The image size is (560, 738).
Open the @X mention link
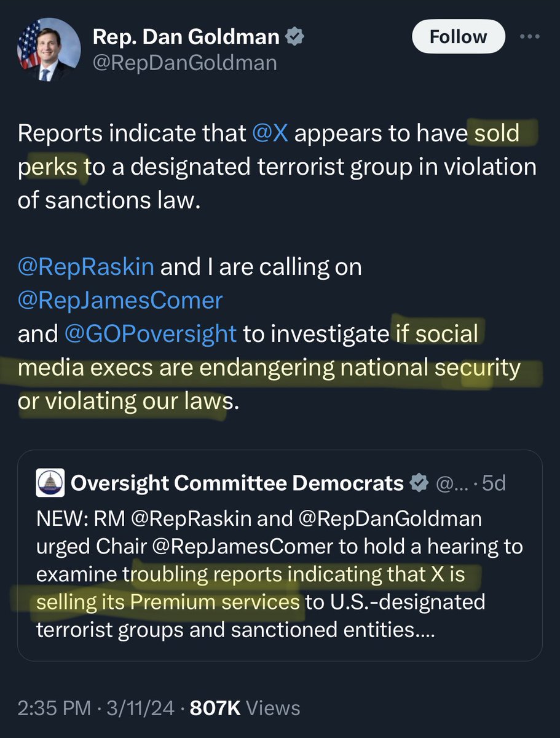point(270,134)
